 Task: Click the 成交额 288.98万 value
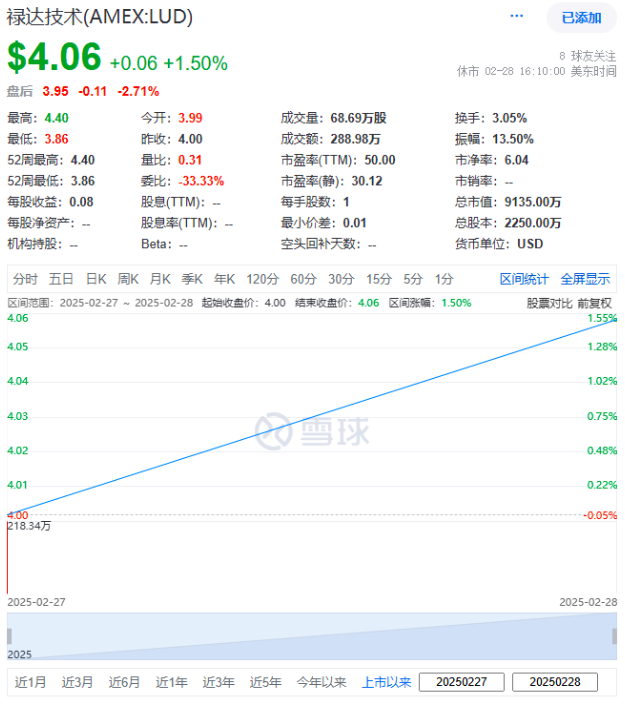click(356, 139)
